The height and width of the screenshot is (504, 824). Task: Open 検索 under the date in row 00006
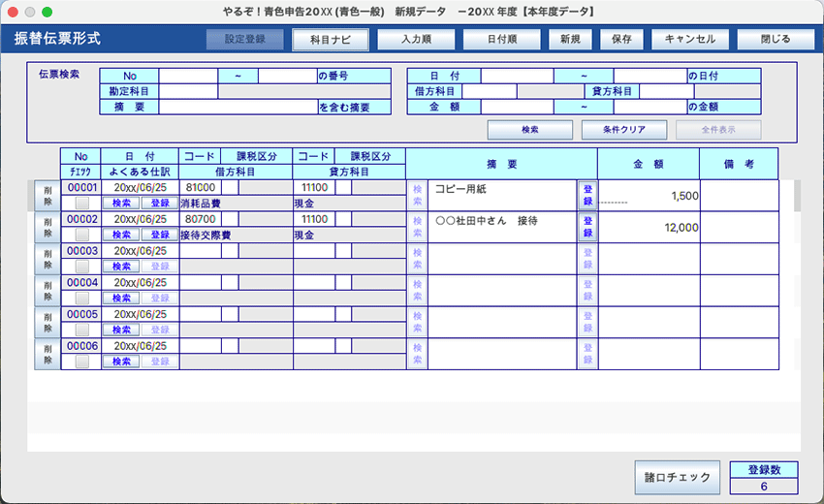click(121, 362)
